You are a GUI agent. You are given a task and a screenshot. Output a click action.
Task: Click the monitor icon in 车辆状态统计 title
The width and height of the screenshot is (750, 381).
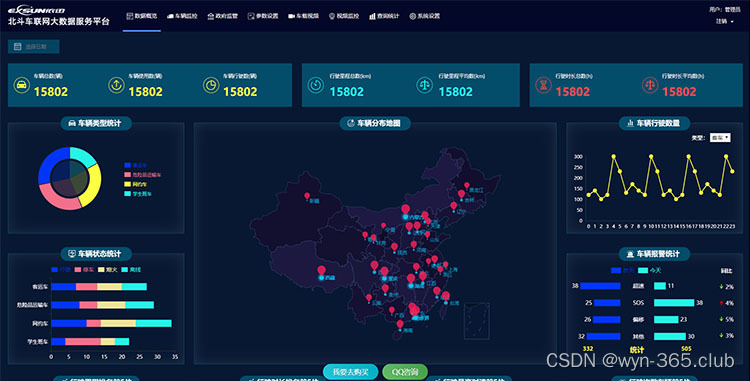pos(72,254)
